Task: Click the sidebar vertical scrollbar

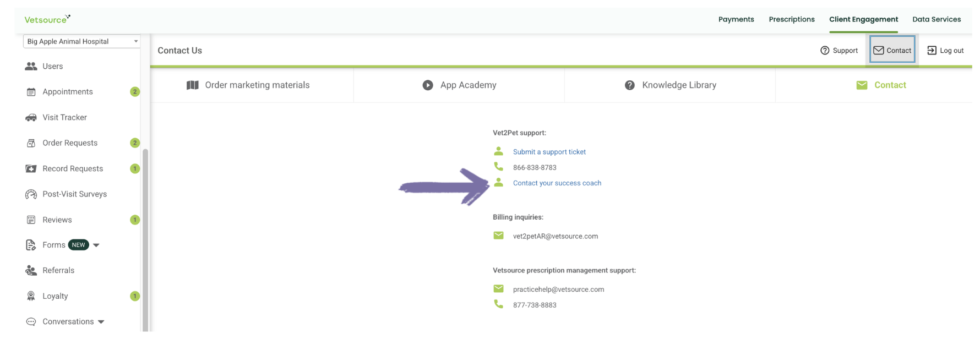Action: point(145,239)
